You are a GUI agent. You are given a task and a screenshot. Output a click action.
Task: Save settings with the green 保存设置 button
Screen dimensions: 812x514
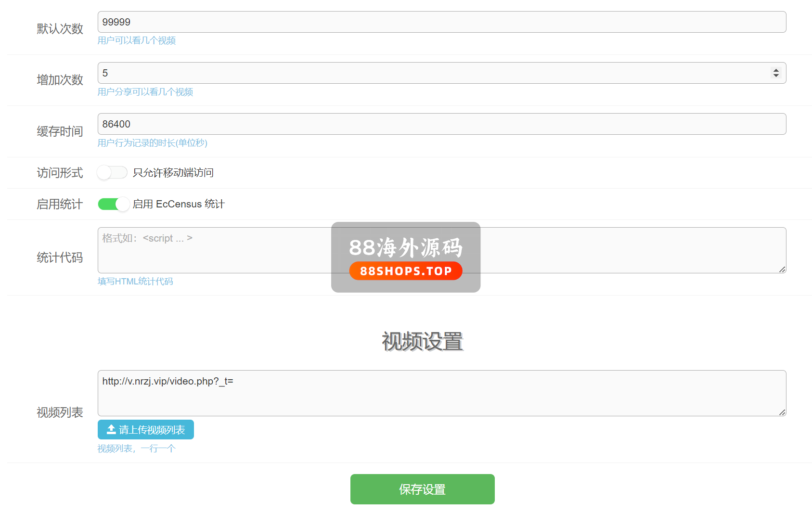(x=422, y=489)
